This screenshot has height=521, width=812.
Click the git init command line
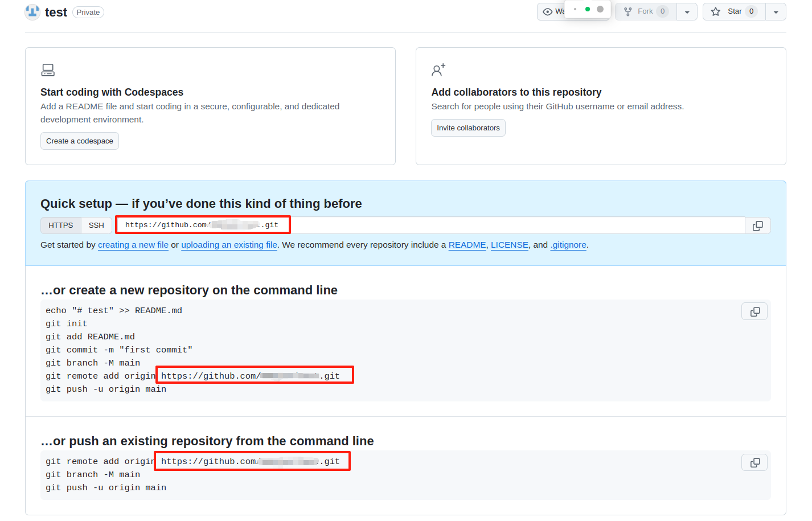click(x=67, y=324)
